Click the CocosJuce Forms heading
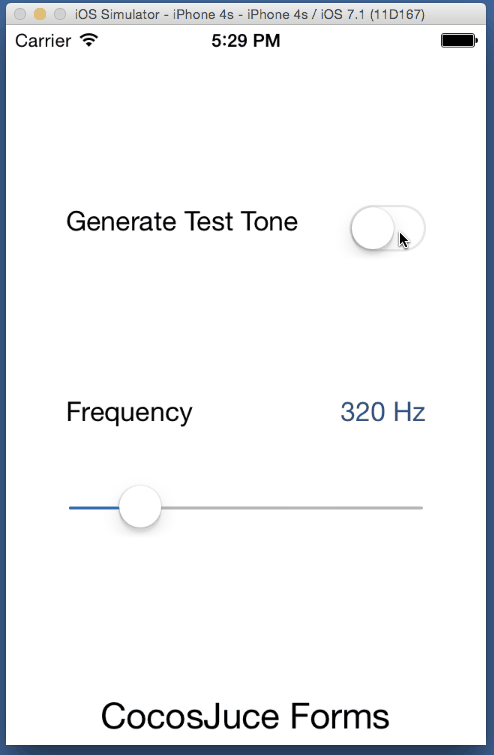 pos(245,716)
